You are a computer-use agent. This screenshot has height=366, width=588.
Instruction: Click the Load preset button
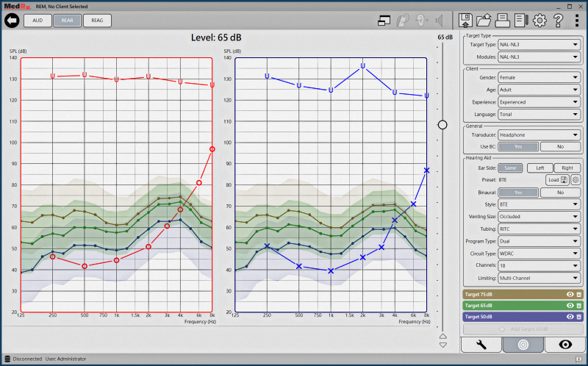(556, 180)
